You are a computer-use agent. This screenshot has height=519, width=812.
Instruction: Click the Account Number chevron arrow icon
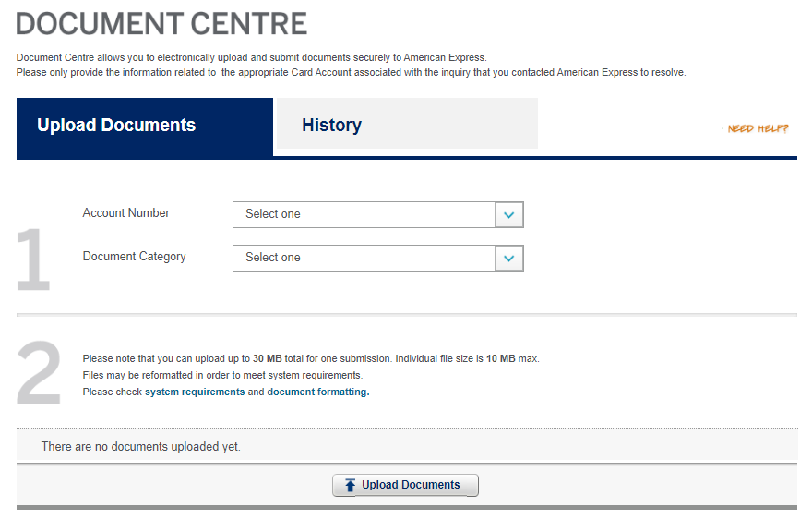coord(509,214)
